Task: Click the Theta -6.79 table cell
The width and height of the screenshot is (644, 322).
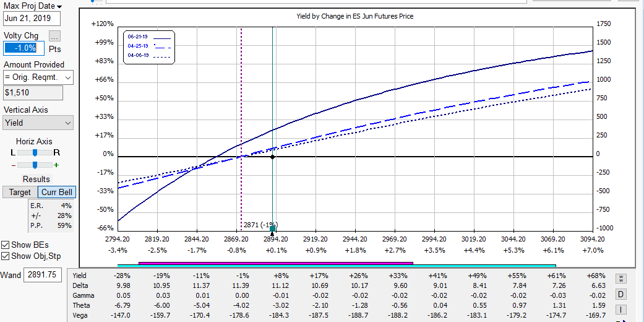Action: point(123,305)
